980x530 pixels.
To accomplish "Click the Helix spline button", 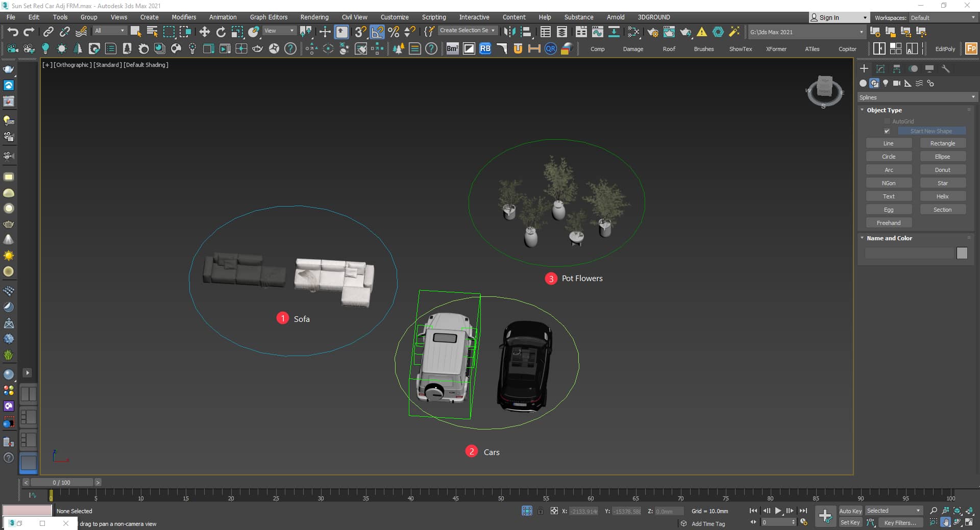I will pyautogui.click(x=942, y=196).
